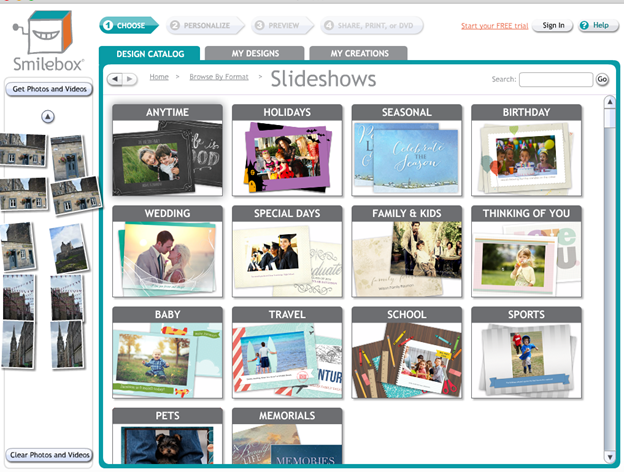Click the Smilebox logo icon
Image resolution: width=624 pixels, height=472 pixels.
pyautogui.click(x=47, y=34)
